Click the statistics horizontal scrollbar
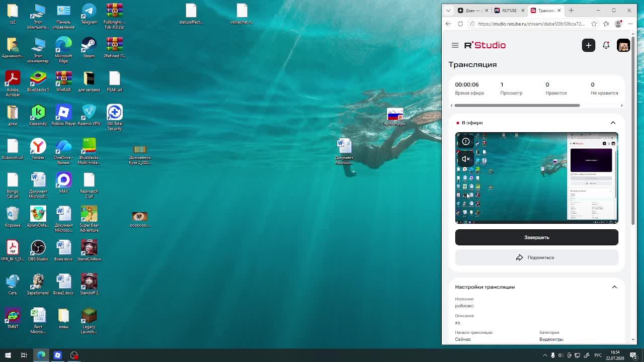The image size is (644, 362). 517,106
